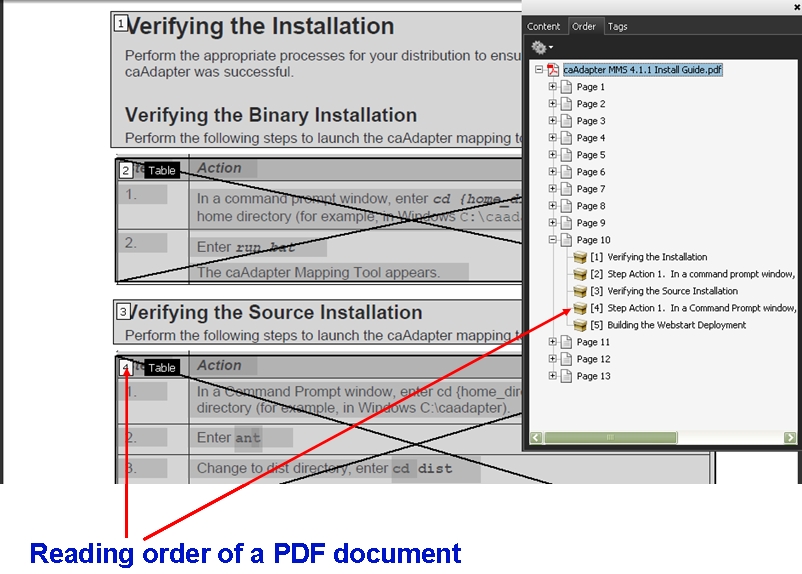Expand the Page 3 tree node
The image size is (802, 574).
point(552,120)
